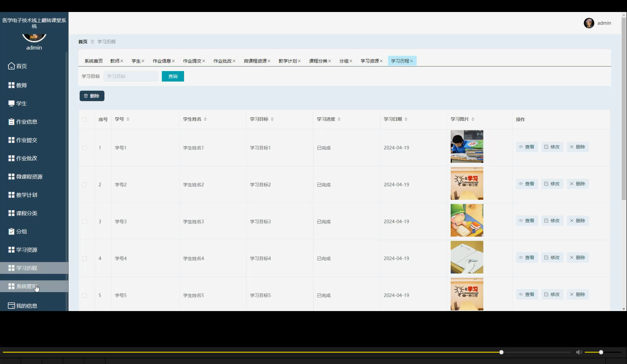
Task: Sort the table by 学习日期 column
Action: pyautogui.click(x=406, y=119)
